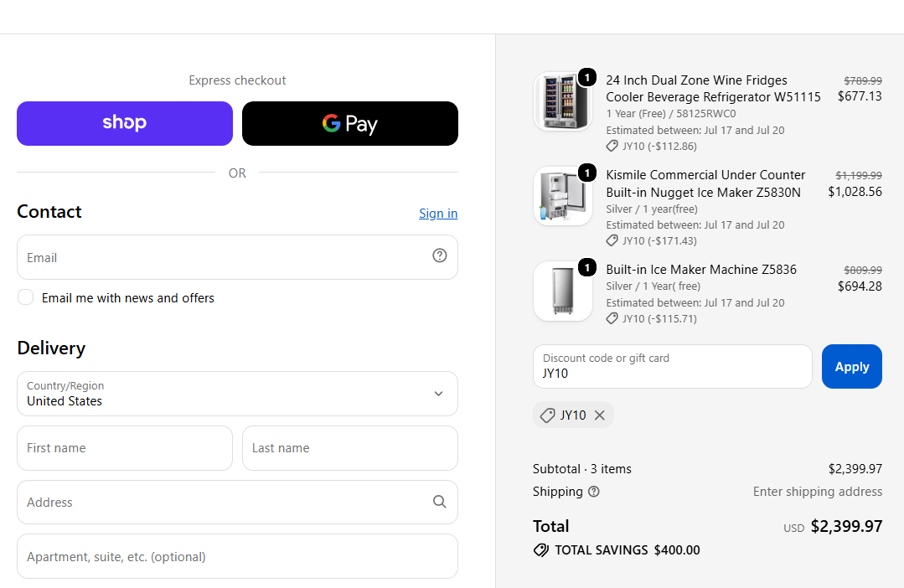Open the Country/Region dropdown
Image resolution: width=904 pixels, height=588 pixels.
[x=238, y=394]
